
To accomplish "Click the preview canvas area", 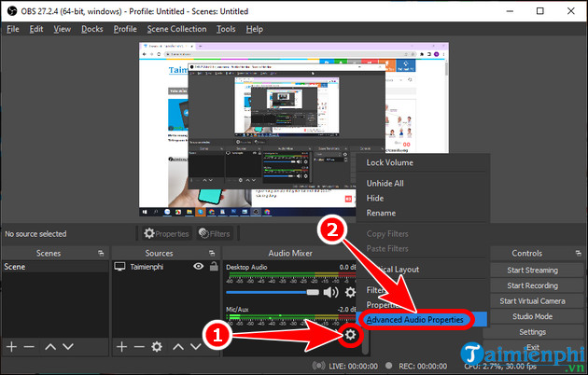I will click(x=294, y=130).
